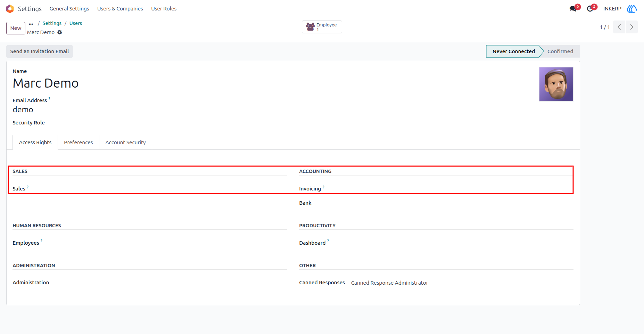Open the Users & Companies menu
The height and width of the screenshot is (334, 644).
click(x=120, y=9)
